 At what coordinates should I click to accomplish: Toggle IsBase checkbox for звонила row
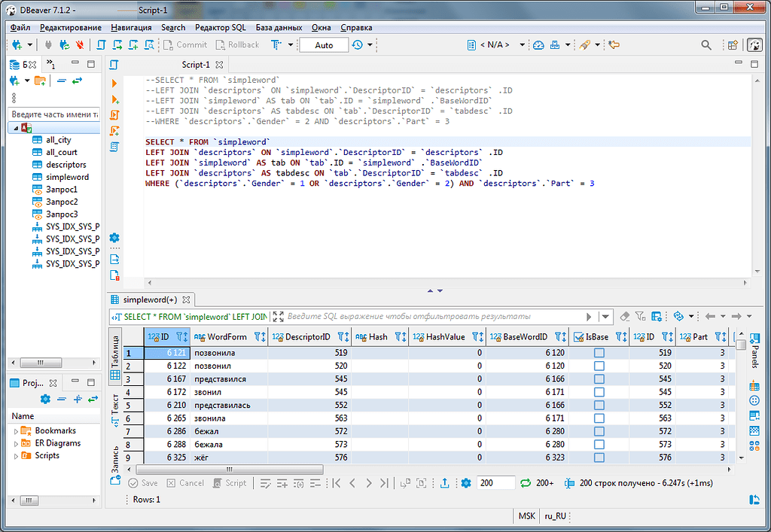599,418
